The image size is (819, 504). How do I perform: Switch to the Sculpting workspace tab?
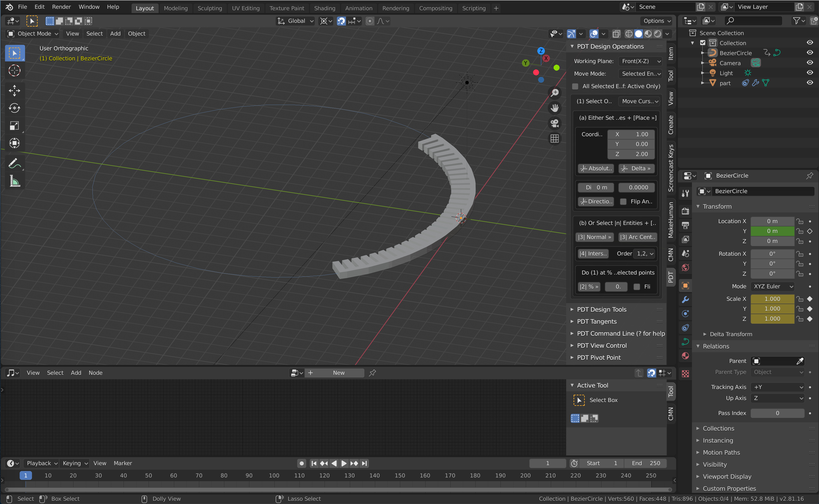210,8
